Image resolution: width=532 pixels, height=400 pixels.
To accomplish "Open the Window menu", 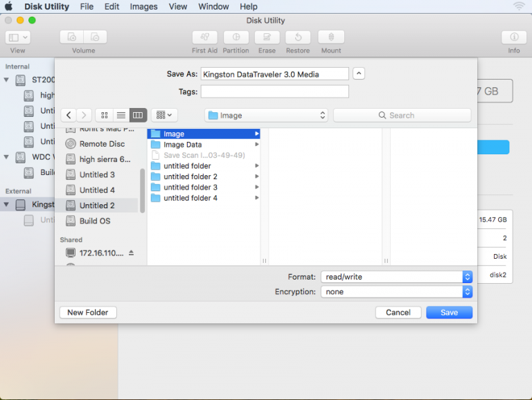I will 213,6.
